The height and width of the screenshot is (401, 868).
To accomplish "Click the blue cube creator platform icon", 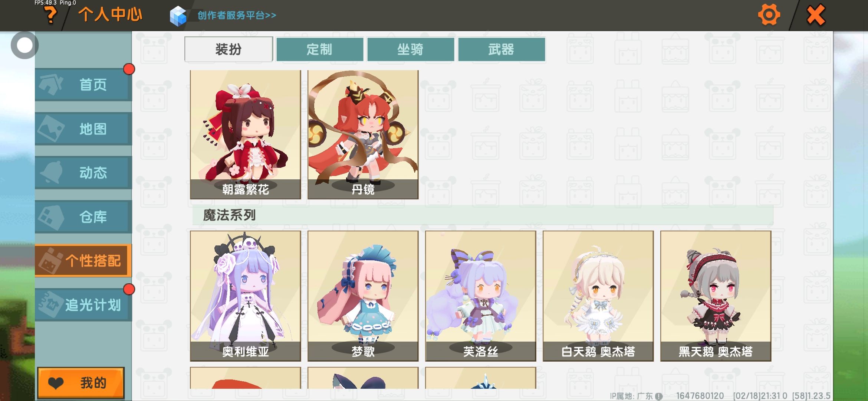I will coord(178,16).
